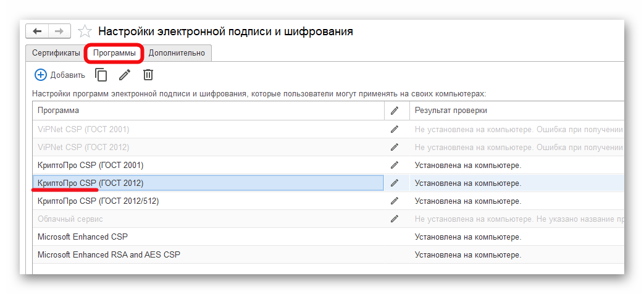The image size is (644, 294).
Task: Select the Облачный сервис row
Action: tap(328, 219)
